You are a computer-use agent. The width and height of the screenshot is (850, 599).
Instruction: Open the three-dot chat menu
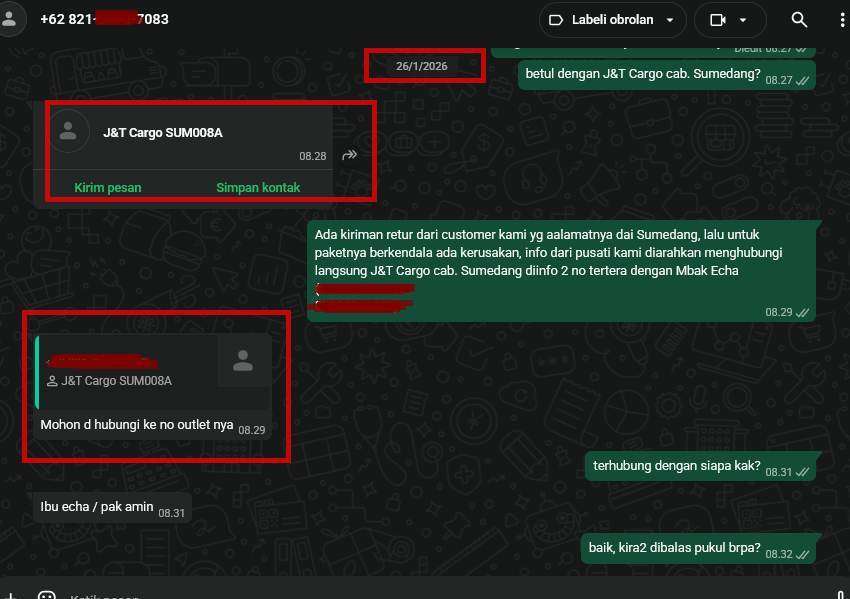(x=842, y=20)
